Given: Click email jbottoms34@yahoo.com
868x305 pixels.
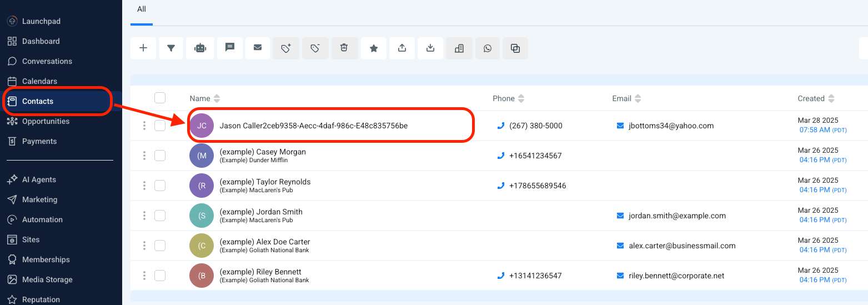Looking at the screenshot, I should tap(671, 126).
